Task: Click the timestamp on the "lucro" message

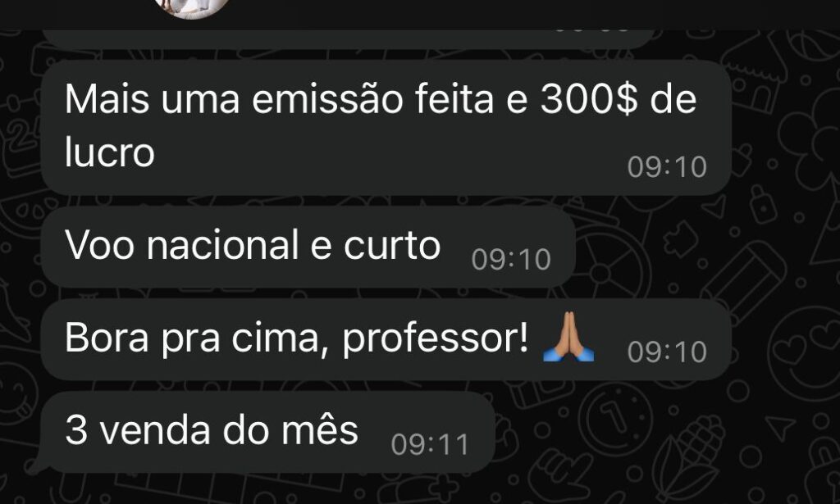Action: [x=667, y=167]
